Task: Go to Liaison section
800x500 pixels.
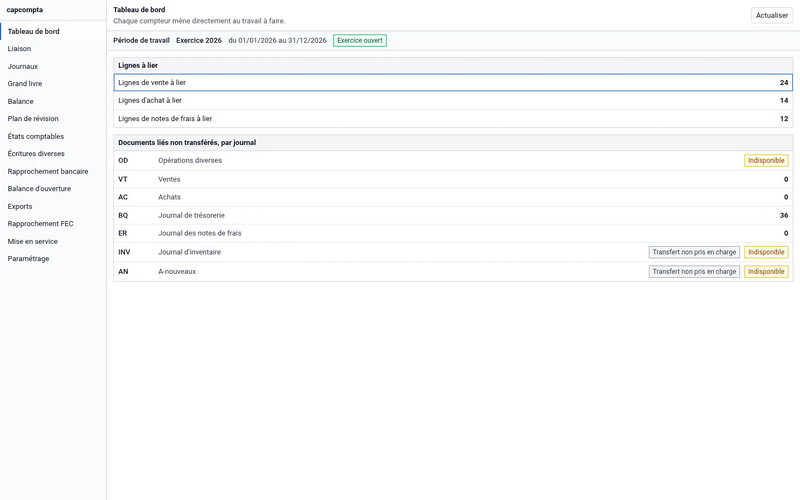Action: [x=53, y=48]
